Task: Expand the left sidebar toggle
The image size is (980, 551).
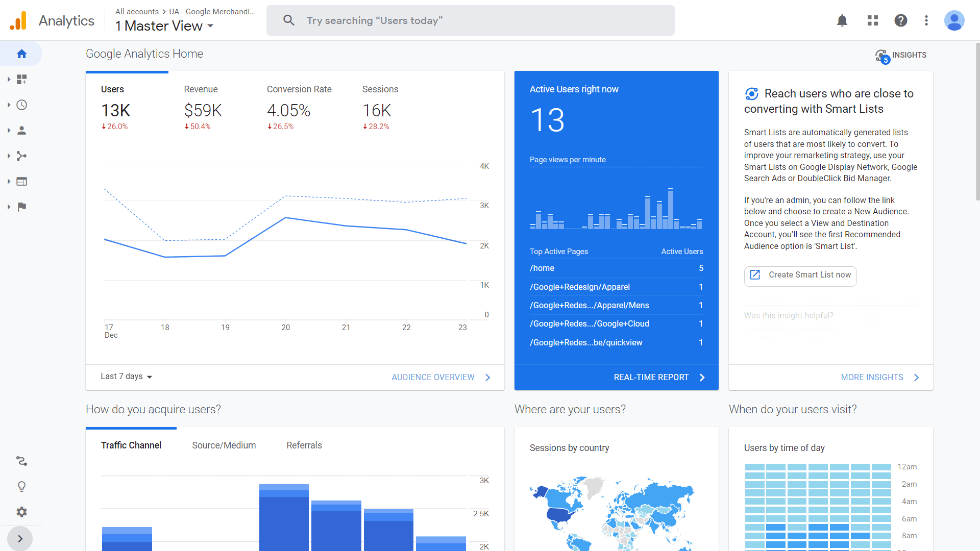Action: pyautogui.click(x=20, y=538)
